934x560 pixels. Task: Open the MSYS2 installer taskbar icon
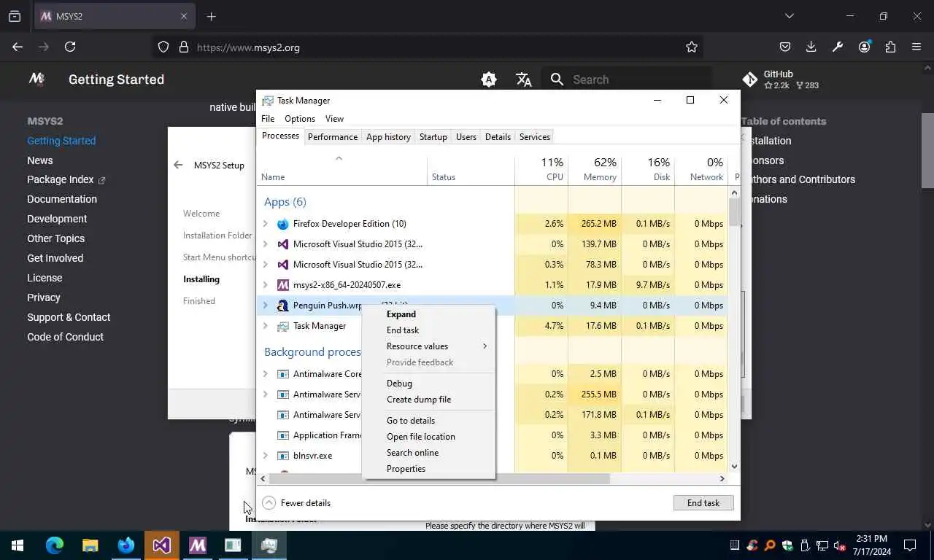[x=198, y=545]
